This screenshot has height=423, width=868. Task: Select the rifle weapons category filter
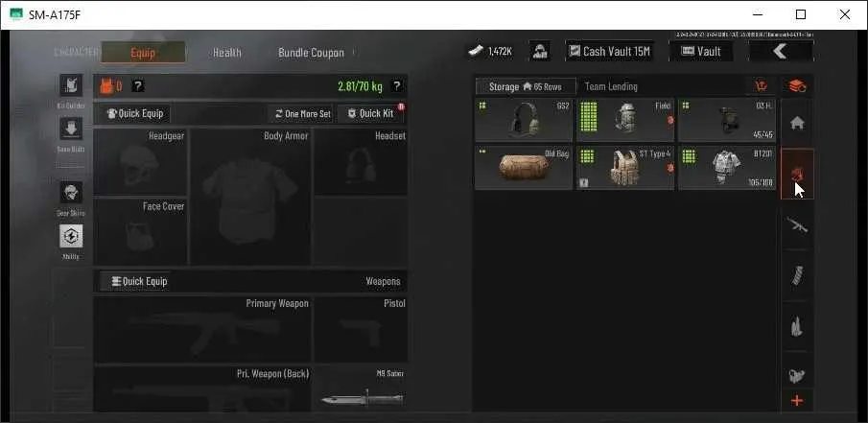pyautogui.click(x=797, y=225)
